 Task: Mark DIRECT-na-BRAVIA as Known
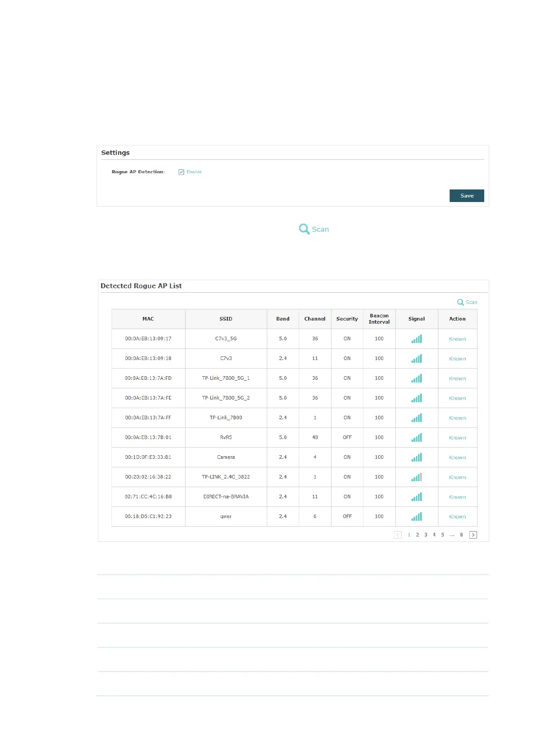click(x=457, y=497)
